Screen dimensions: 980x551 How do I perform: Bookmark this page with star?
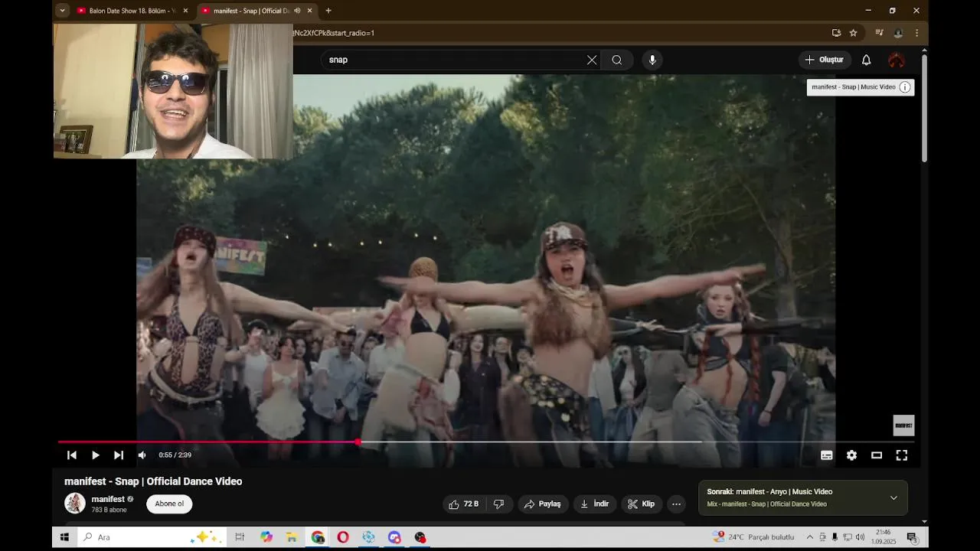[x=853, y=33]
